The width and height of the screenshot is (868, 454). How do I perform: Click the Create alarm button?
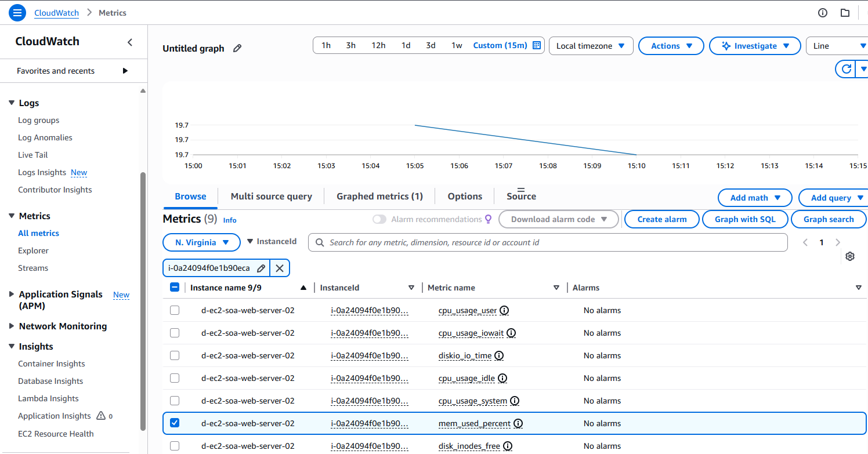661,219
